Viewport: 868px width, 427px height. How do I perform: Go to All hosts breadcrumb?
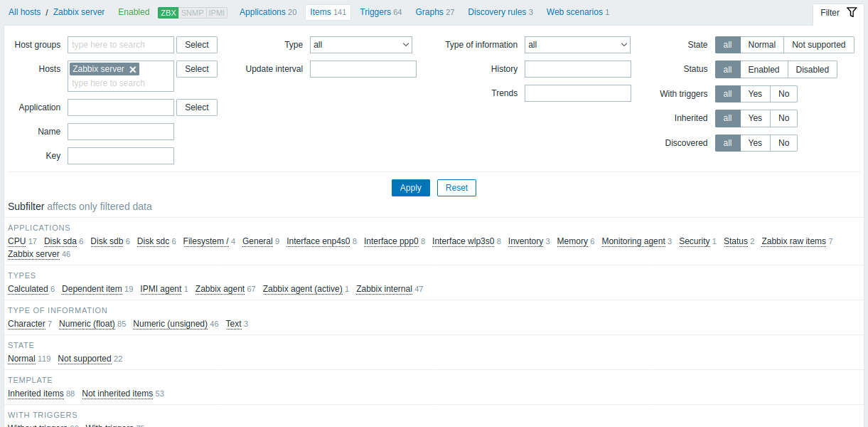tap(24, 12)
